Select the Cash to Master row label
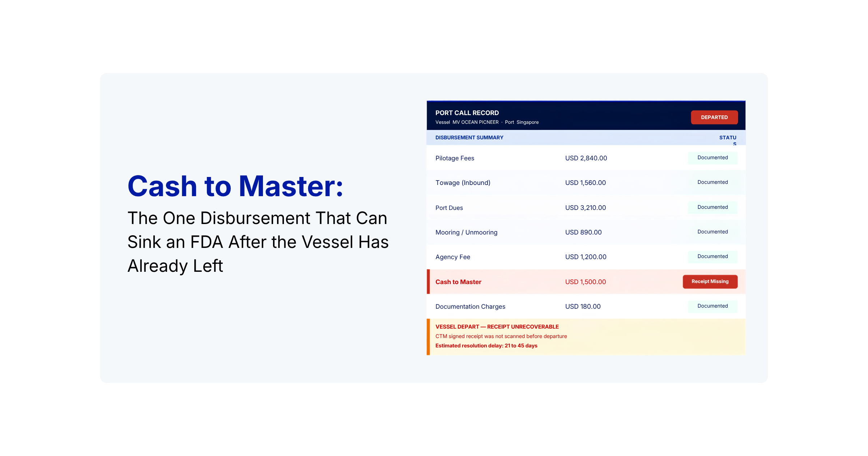This screenshot has width=868, height=456. coord(458,282)
